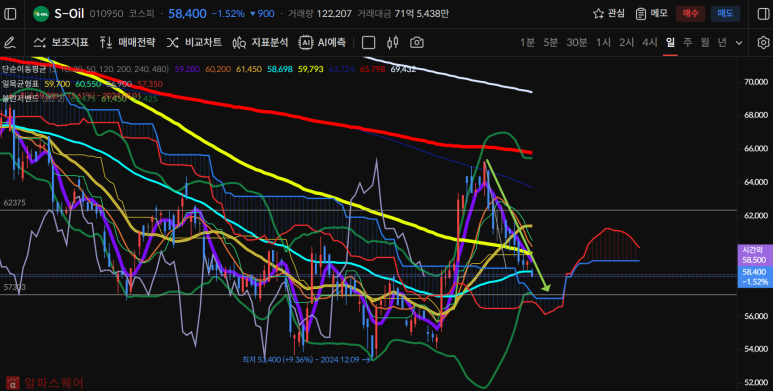Switch to 30분 timeframe
773x391 pixels.
point(576,42)
